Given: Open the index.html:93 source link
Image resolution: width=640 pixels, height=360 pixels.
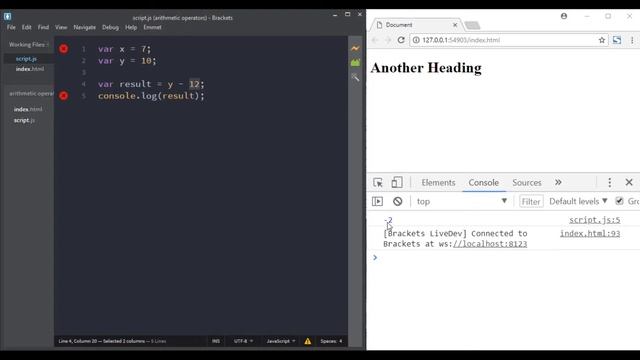Looking at the screenshot, I should click(x=590, y=233).
